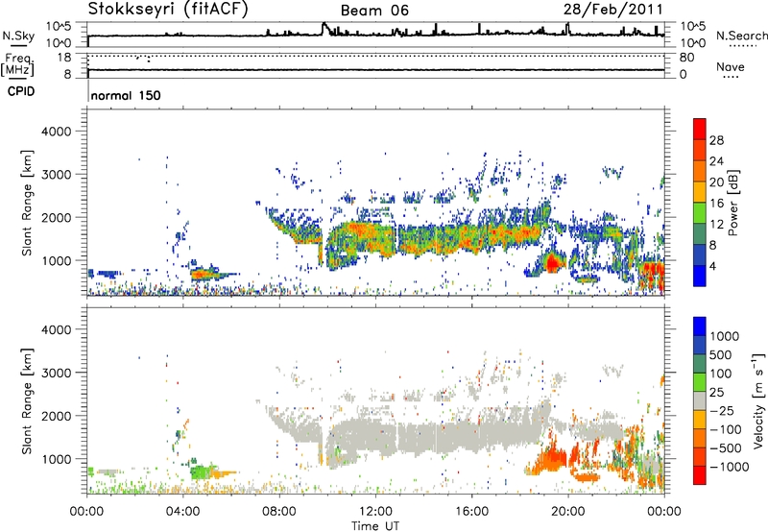Click the "Power [dB]" colorbar title
The width and height of the screenshot is (768, 532).
(733, 203)
